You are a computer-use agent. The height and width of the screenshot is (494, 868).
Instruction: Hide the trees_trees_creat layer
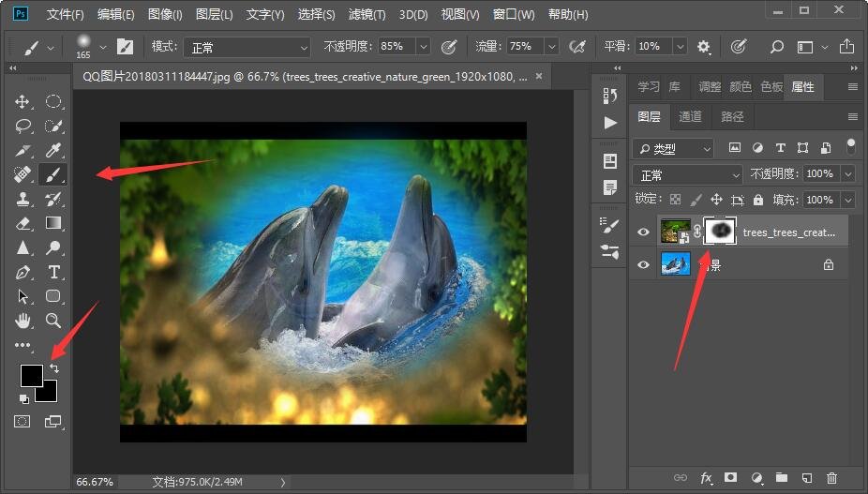tap(643, 232)
